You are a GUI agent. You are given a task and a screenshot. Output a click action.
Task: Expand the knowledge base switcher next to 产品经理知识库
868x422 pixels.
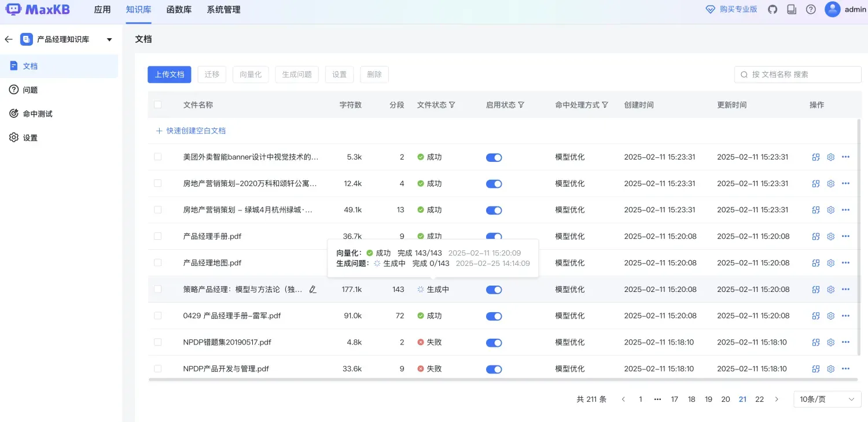[109, 39]
